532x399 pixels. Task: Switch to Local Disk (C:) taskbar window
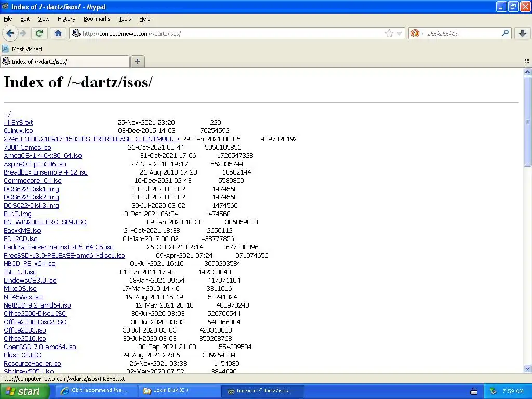click(x=179, y=391)
